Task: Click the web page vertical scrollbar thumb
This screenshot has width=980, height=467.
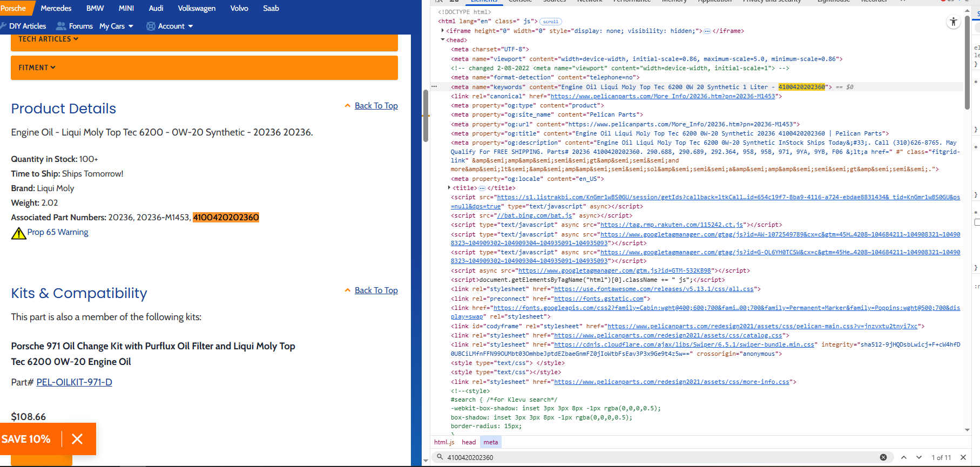Action: pyautogui.click(x=425, y=116)
